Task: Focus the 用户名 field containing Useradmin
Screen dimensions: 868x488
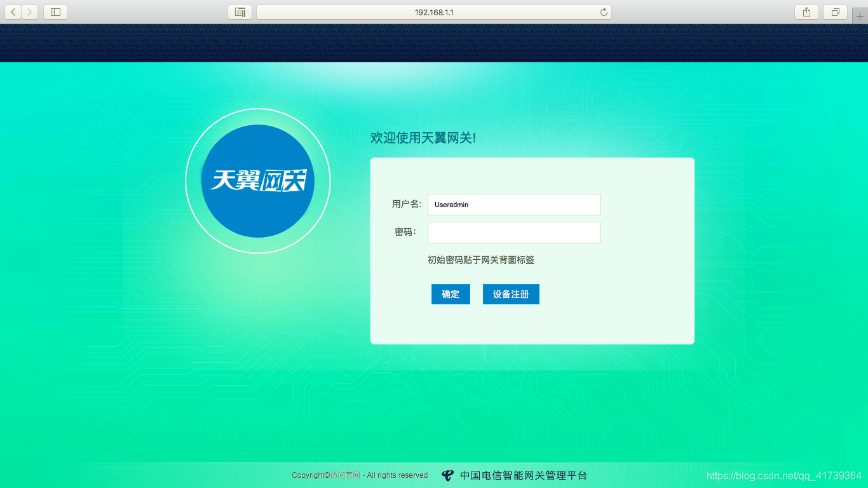Action: click(x=513, y=205)
